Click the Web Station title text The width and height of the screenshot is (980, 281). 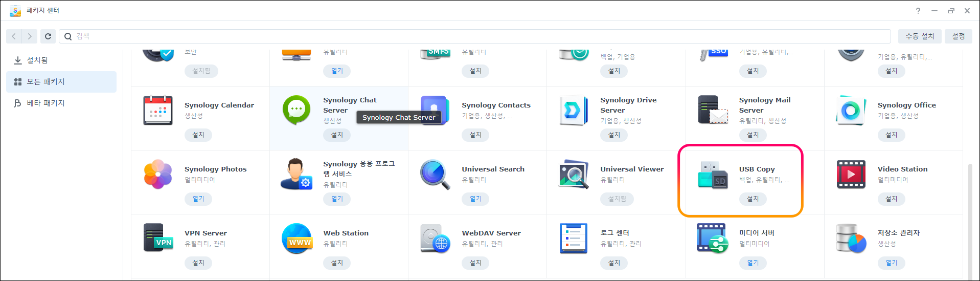(x=346, y=233)
